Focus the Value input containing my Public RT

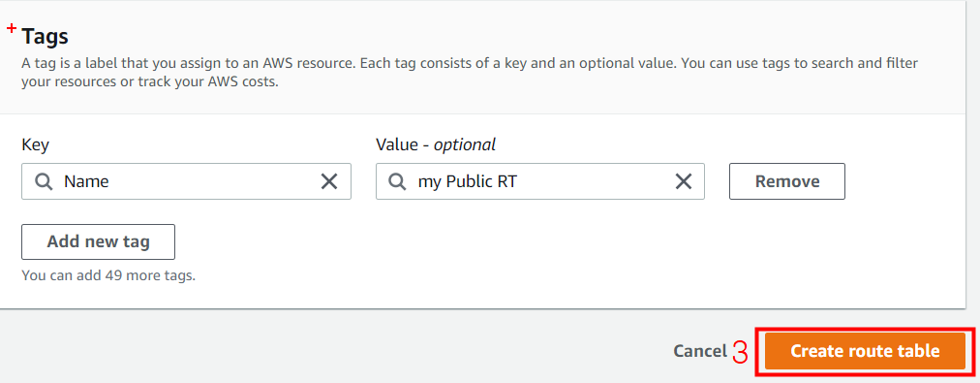click(540, 181)
